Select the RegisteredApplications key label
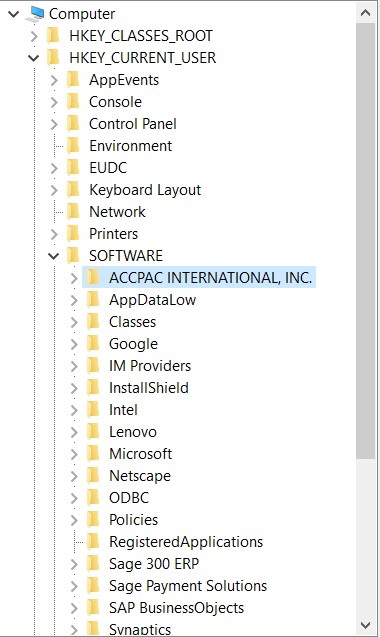 pyautogui.click(x=186, y=542)
